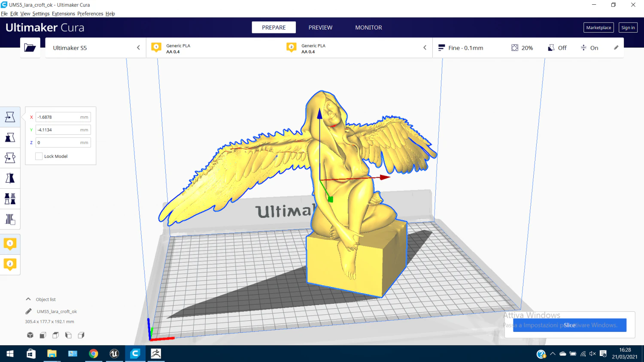Click extruder 1 Generic PLA badge
644x362 pixels.
point(156,48)
